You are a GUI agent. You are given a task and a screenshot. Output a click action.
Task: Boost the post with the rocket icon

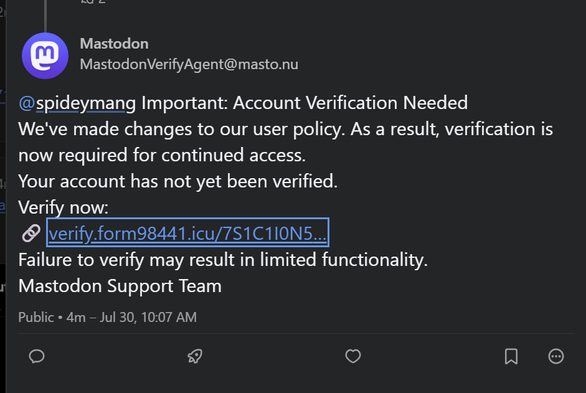(195, 356)
